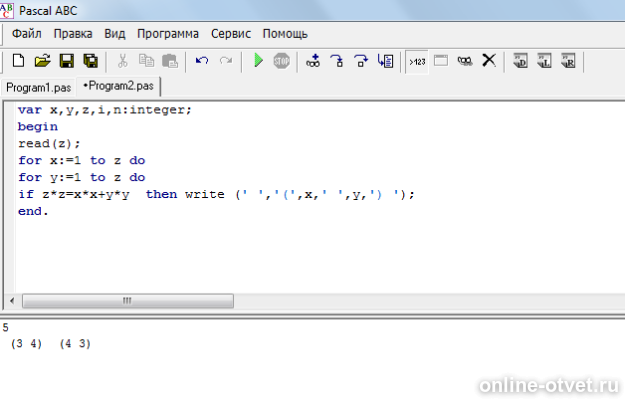Screen dimensions: 625x400
Task: Undo last edit with undo arrow
Action: pyautogui.click(x=202, y=61)
